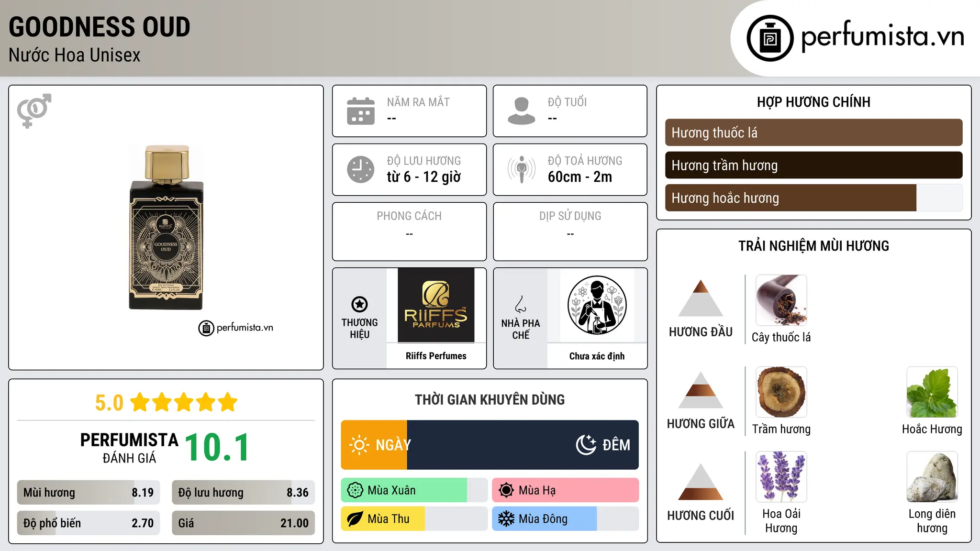Click the Hương trầm hương accord bar
Image resolution: width=980 pixels, height=551 pixels.
(813, 165)
